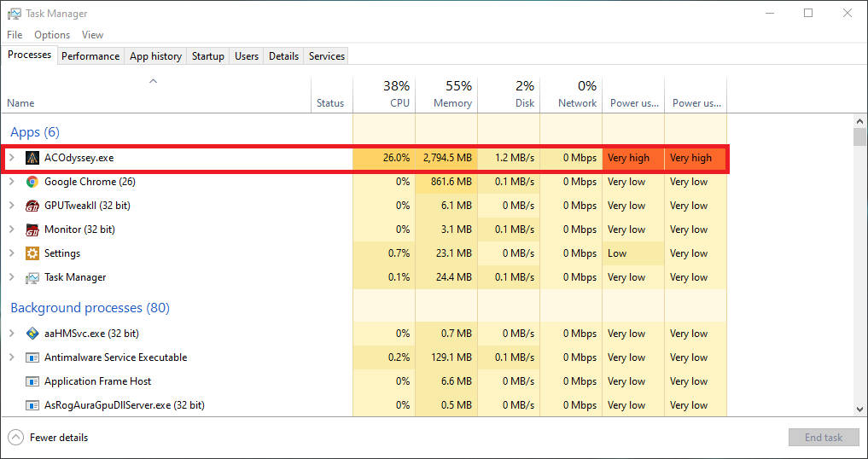Open the Startup tab

(207, 56)
